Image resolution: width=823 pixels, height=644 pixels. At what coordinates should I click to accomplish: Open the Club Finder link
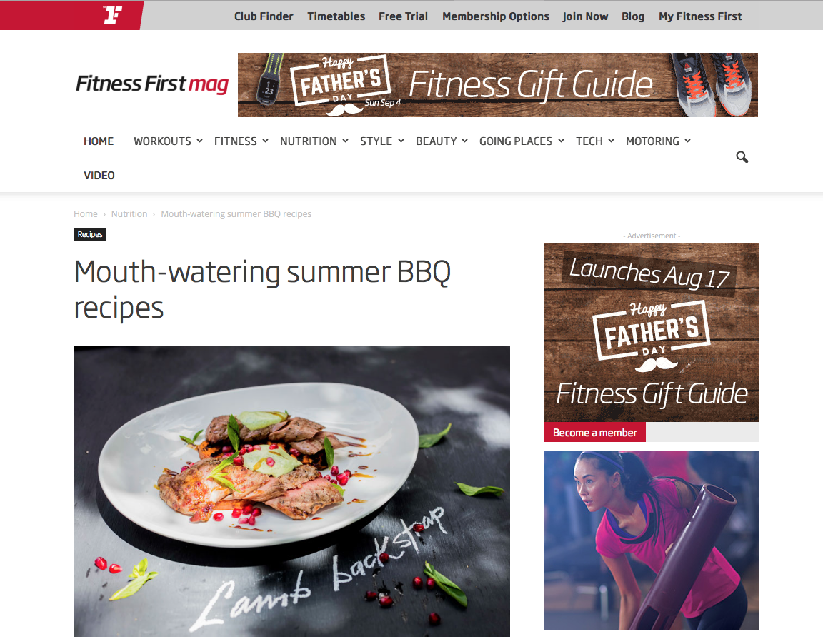coord(264,16)
